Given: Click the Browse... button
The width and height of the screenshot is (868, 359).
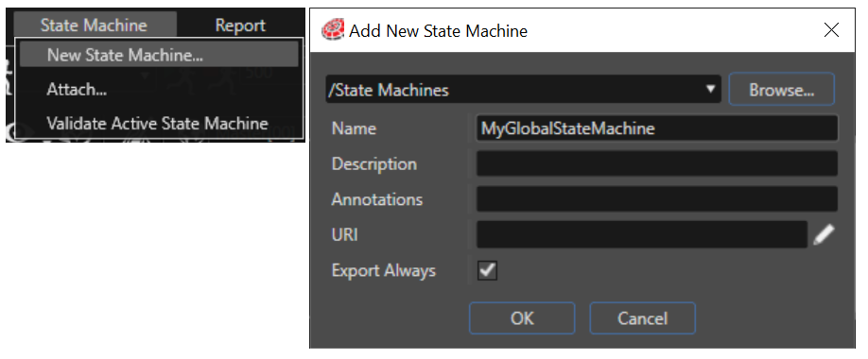Looking at the screenshot, I should coord(781,90).
